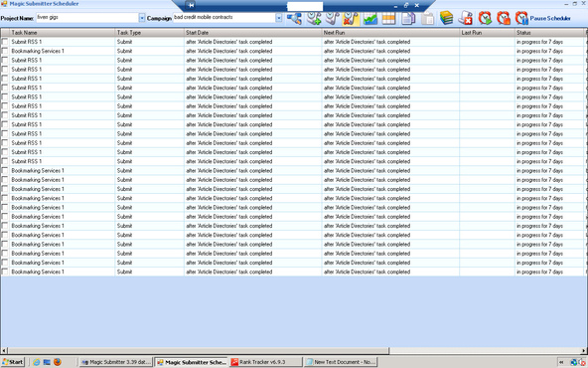Sort by the Start Date column header
Viewport: 588px width, 368px height.
[253, 33]
